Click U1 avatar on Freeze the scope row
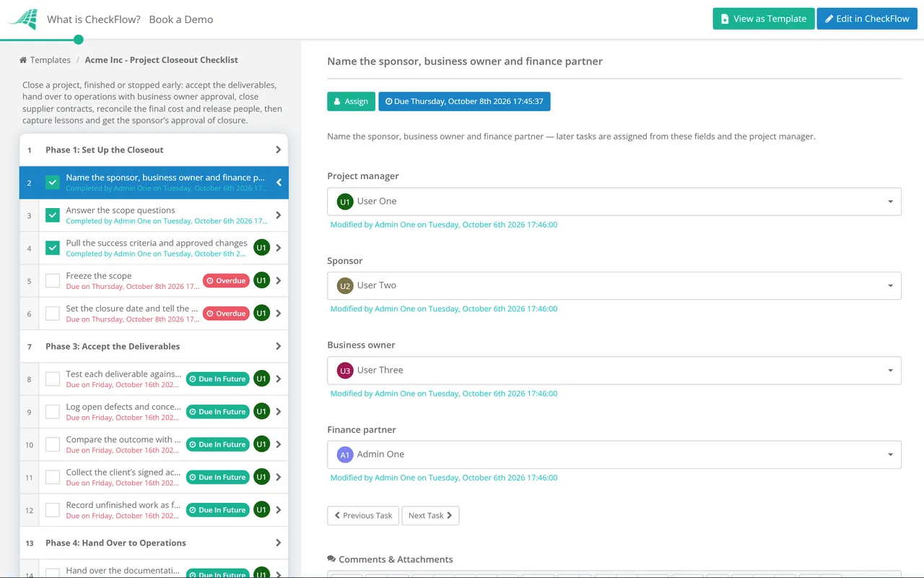The image size is (924, 578). click(x=261, y=280)
